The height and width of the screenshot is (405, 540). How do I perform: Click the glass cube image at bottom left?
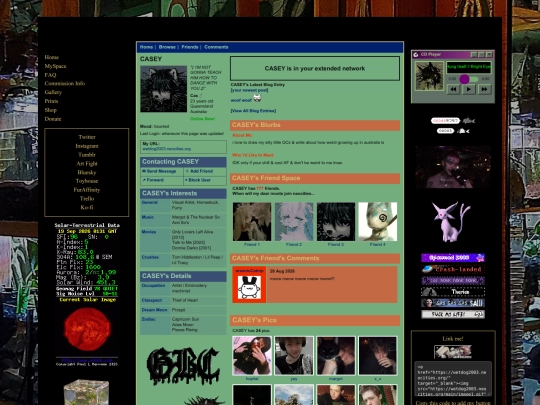[86, 392]
